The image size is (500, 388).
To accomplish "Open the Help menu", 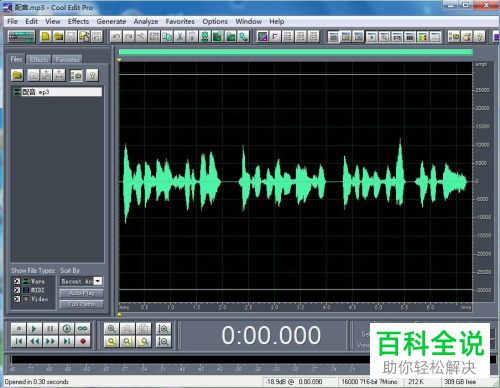I will [x=277, y=21].
